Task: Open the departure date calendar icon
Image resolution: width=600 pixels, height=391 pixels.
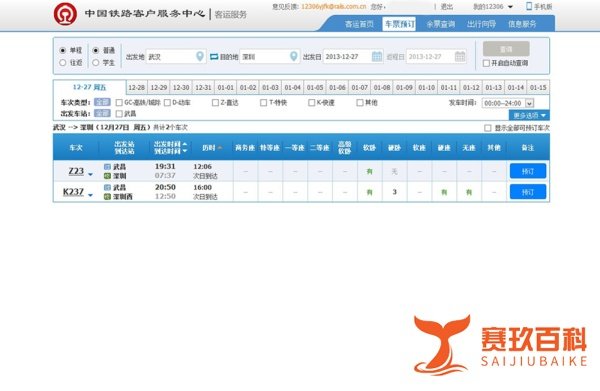Action: pos(377,56)
